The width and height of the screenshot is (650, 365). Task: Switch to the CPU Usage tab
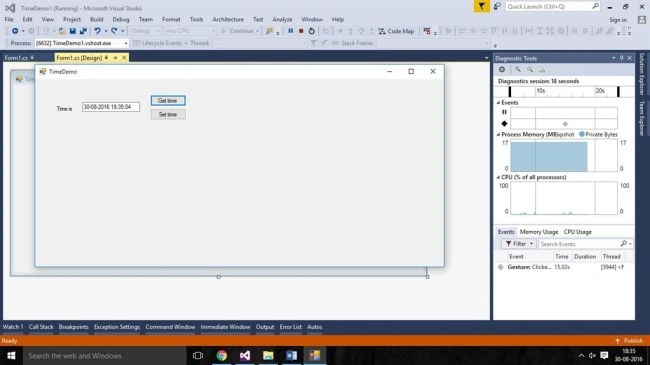pyautogui.click(x=577, y=232)
